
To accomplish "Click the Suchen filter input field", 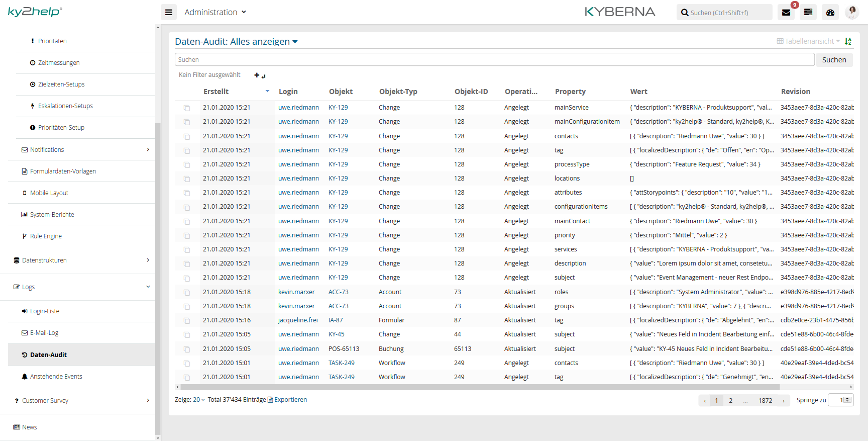I will [x=494, y=60].
